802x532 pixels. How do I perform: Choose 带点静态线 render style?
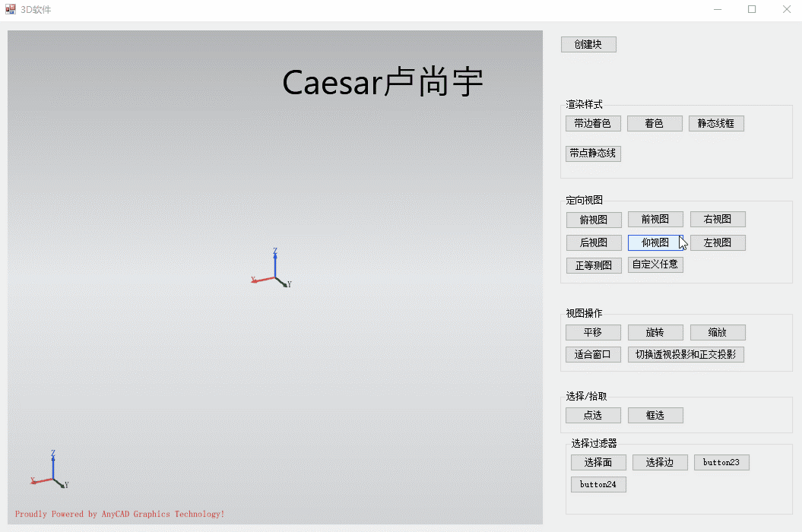tap(593, 154)
